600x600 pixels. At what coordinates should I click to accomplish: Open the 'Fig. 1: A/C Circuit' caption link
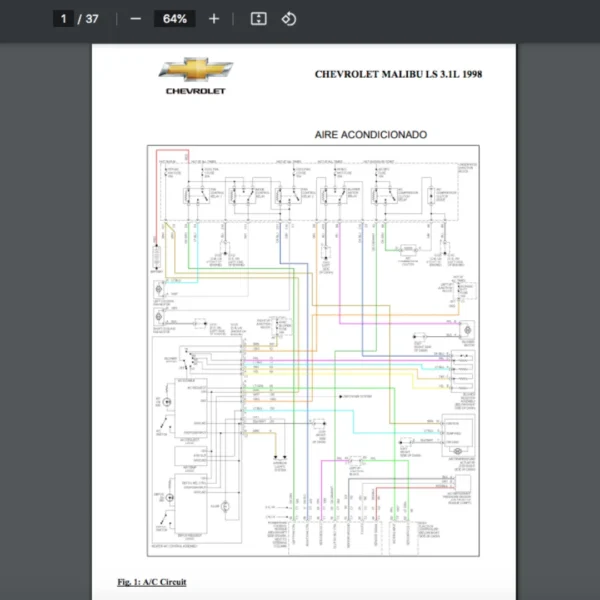point(151,582)
